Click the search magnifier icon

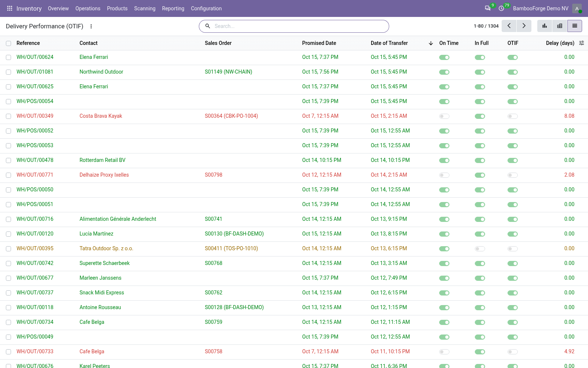tap(208, 26)
